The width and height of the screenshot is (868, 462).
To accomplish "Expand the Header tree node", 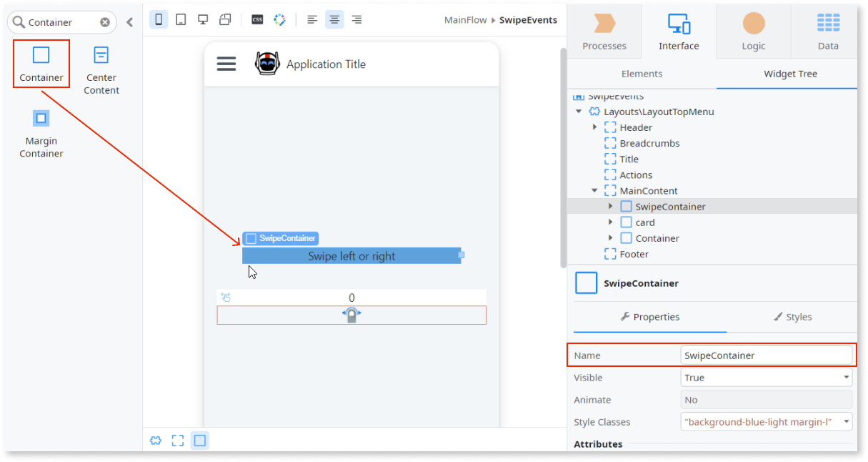I will click(x=595, y=127).
